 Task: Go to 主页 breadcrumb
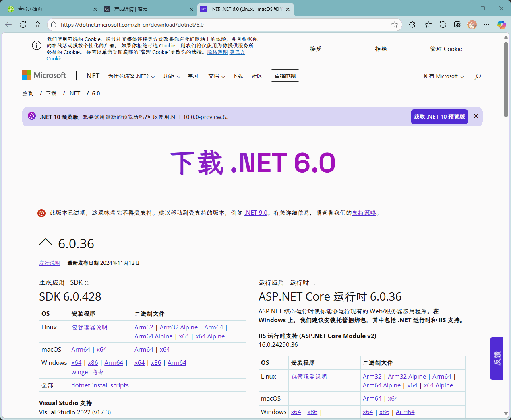[x=28, y=93]
